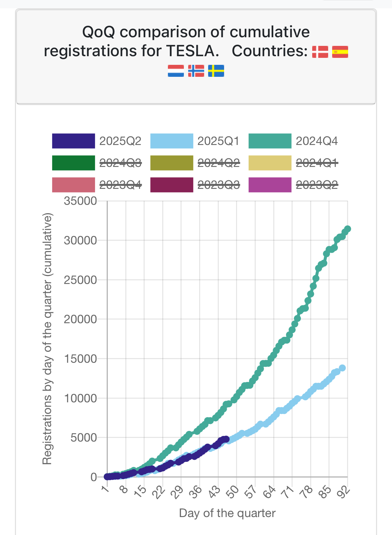The image size is (392, 535).
Task: Click the final 2025Q1 data point
Action: point(342,368)
